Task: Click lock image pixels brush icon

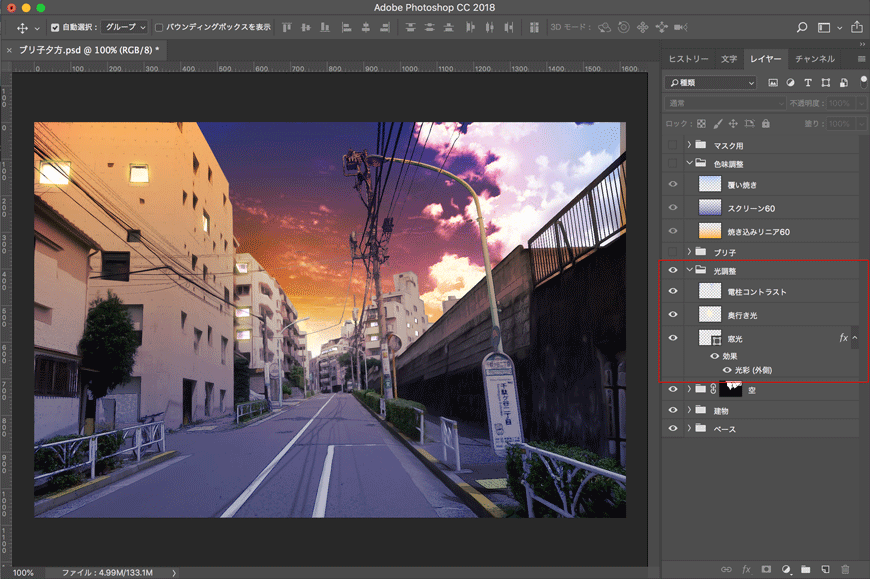Action: pyautogui.click(x=717, y=124)
